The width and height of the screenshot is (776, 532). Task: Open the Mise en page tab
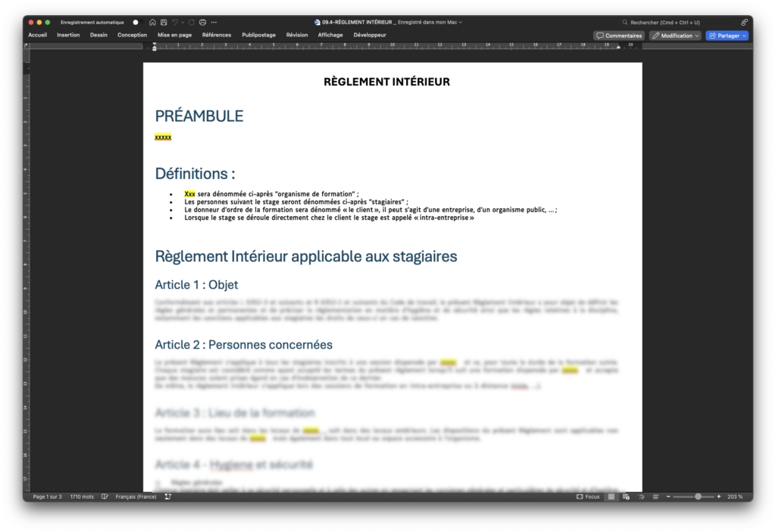pyautogui.click(x=174, y=35)
